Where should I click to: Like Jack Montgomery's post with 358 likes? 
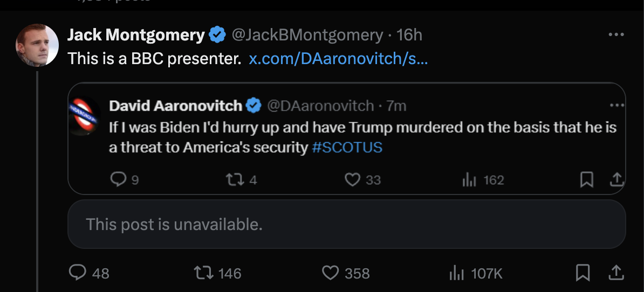[330, 273]
